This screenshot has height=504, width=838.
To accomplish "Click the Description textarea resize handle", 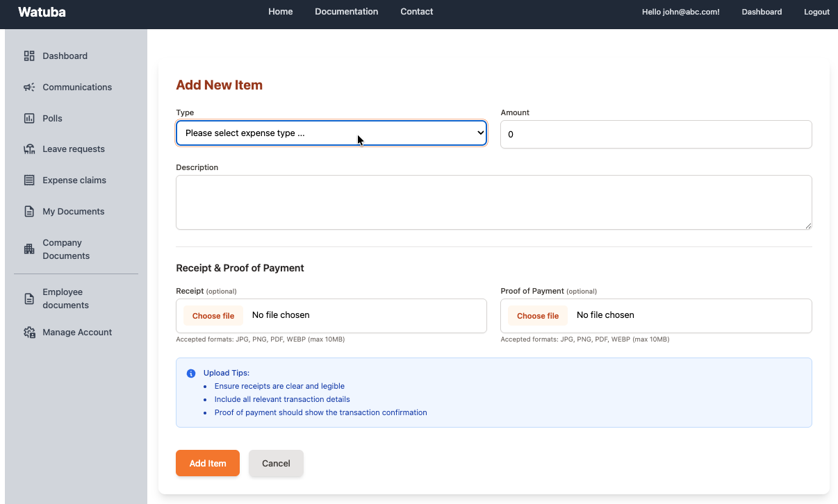I will pyautogui.click(x=808, y=226).
